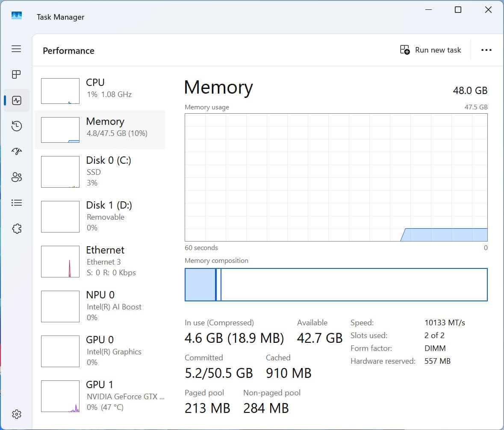
Task: Click the Memory composition bar
Action: [x=336, y=285]
